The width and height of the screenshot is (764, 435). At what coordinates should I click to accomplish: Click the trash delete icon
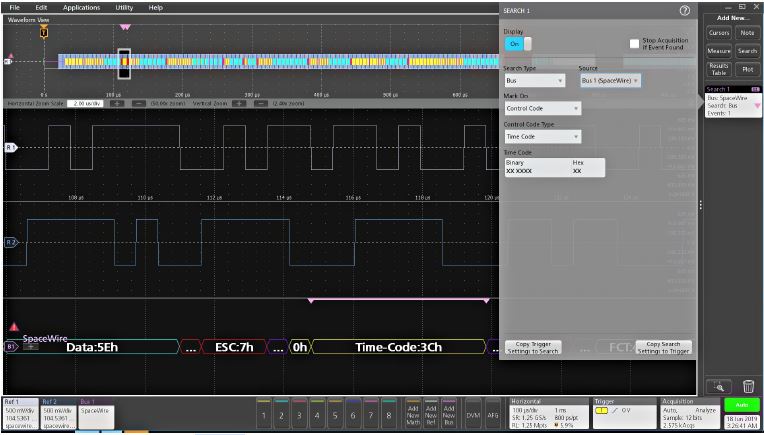(748, 385)
